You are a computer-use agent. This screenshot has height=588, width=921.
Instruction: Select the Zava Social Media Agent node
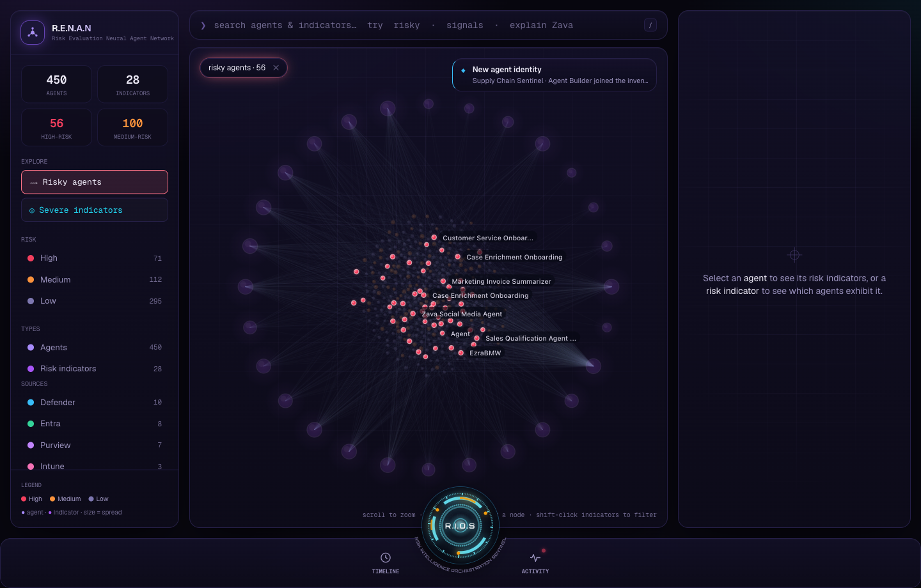[x=413, y=314]
